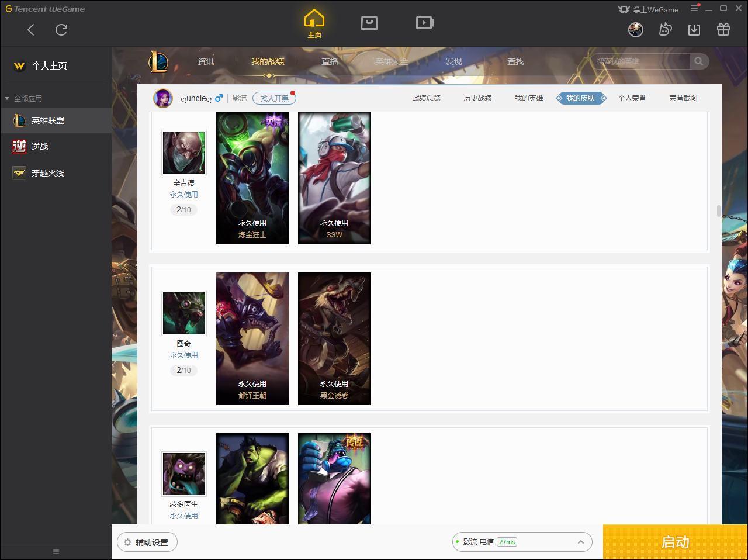Open the 炼金狂士 skin card
Screen dimensions: 748x560
[x=252, y=178]
